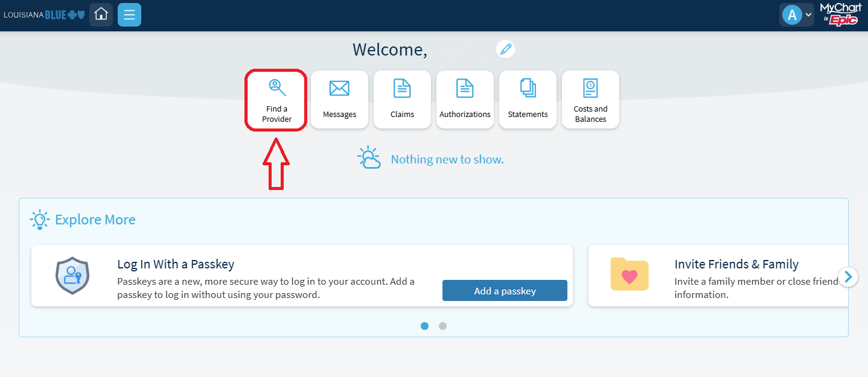View the Claims shortcut
868x377 pixels.
(402, 100)
